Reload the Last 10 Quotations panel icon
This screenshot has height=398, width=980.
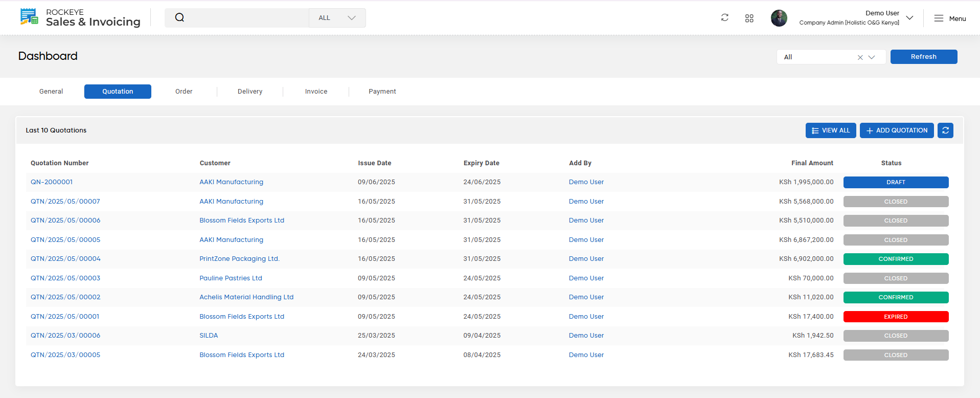(945, 130)
